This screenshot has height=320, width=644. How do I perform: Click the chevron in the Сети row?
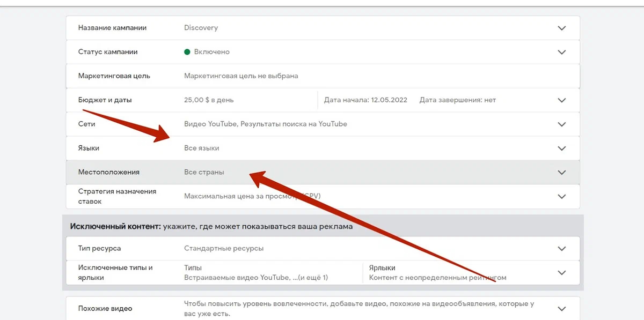tap(561, 124)
